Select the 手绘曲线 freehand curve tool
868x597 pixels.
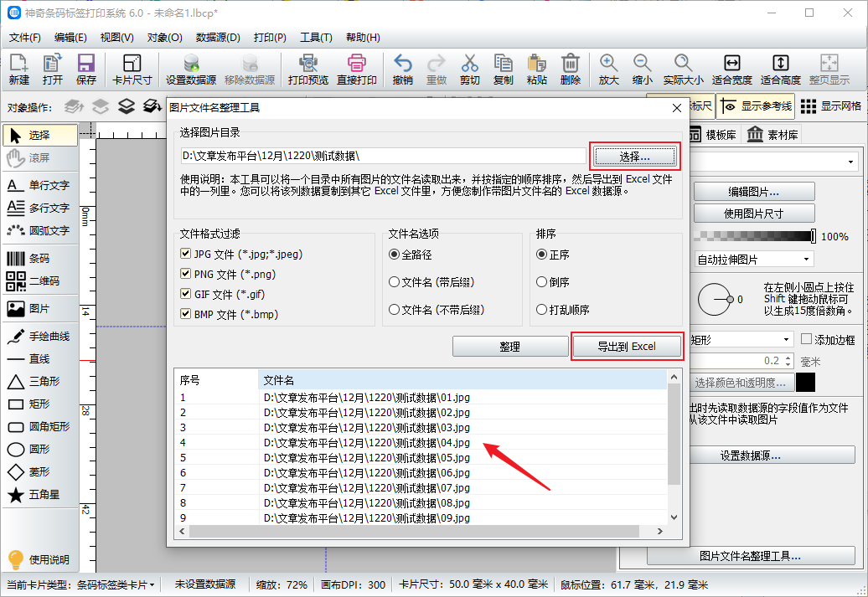pos(40,337)
